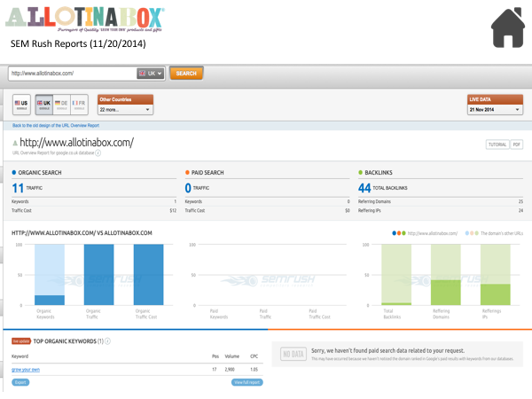Click the '11' organic traffic value

18,188
